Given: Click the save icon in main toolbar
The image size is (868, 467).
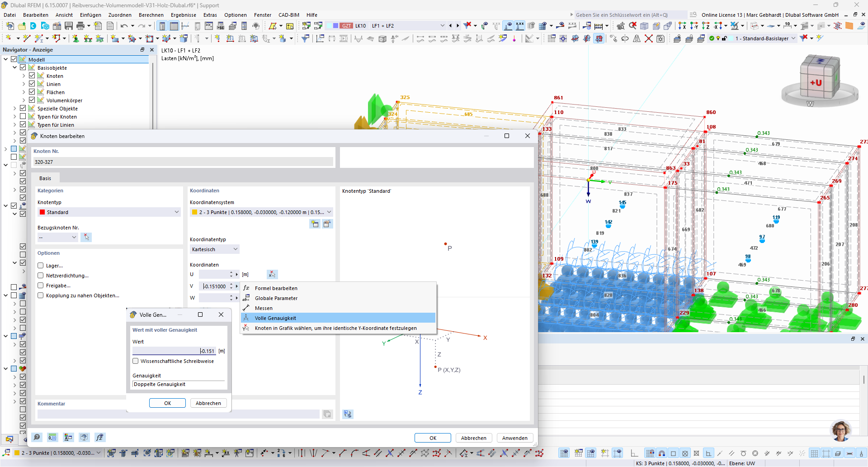Looking at the screenshot, I should [x=69, y=26].
